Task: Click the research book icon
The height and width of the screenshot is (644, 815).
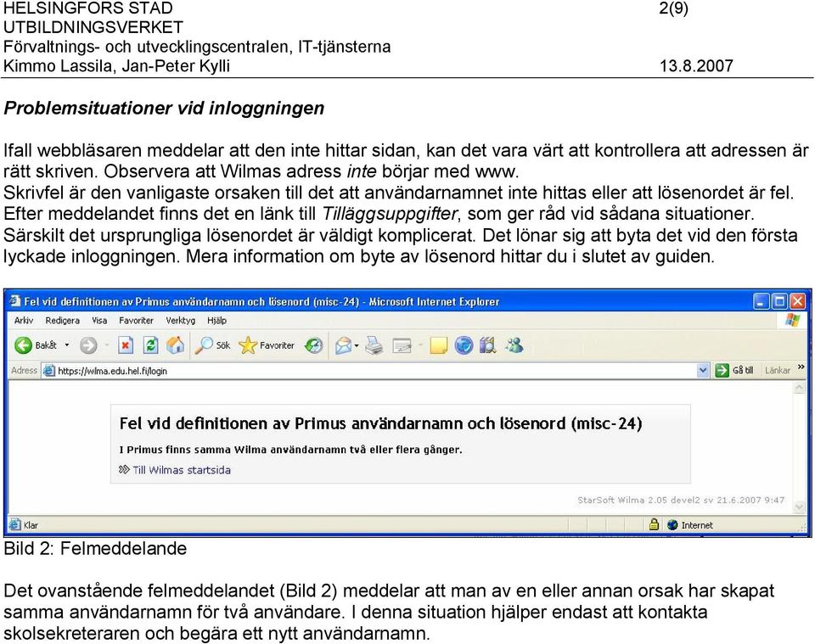Action: tap(488, 345)
